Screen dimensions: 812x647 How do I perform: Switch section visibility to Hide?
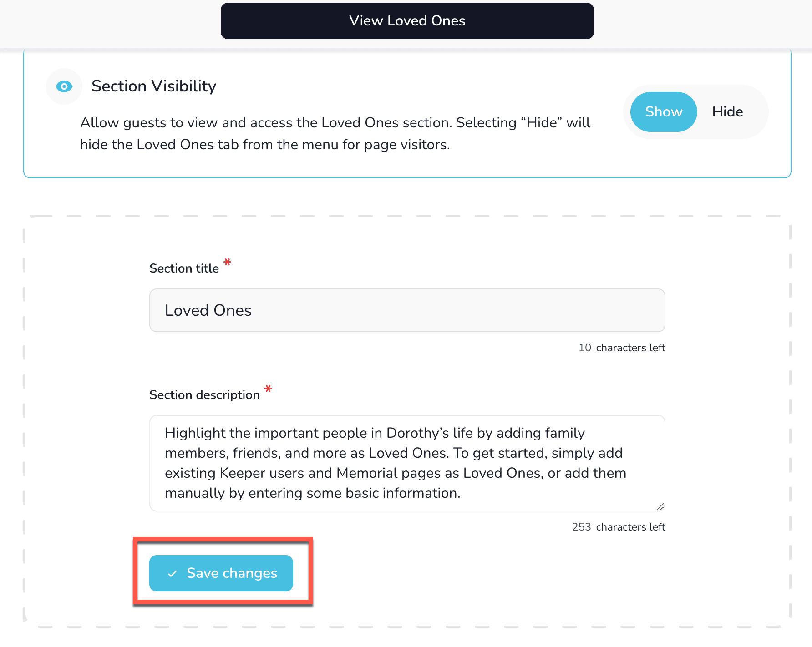click(727, 112)
